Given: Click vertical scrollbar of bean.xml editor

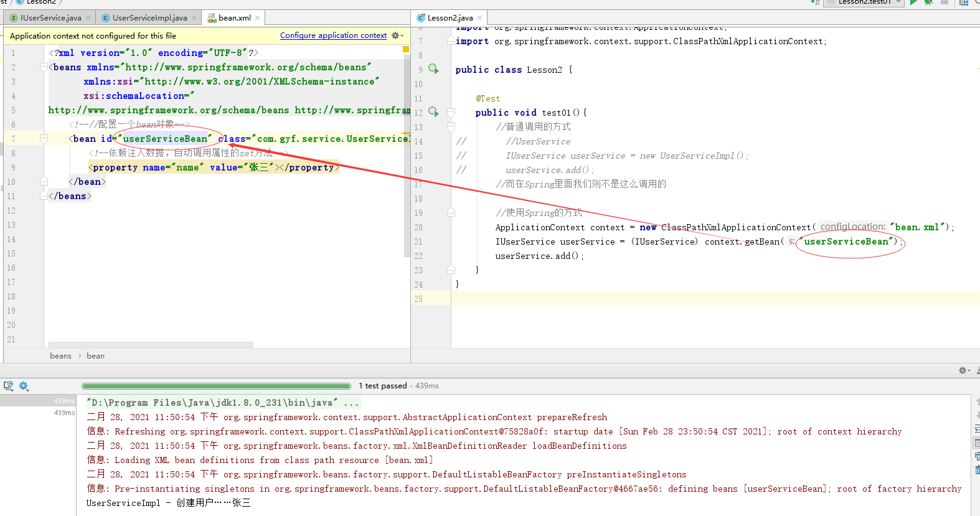Looking at the screenshot, I should pos(407,156).
